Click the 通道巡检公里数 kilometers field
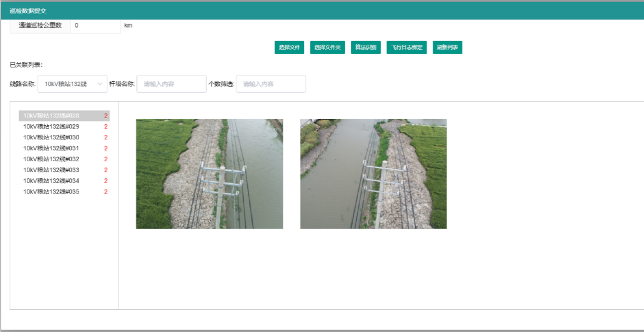The width and height of the screenshot is (644, 332). pos(95,25)
